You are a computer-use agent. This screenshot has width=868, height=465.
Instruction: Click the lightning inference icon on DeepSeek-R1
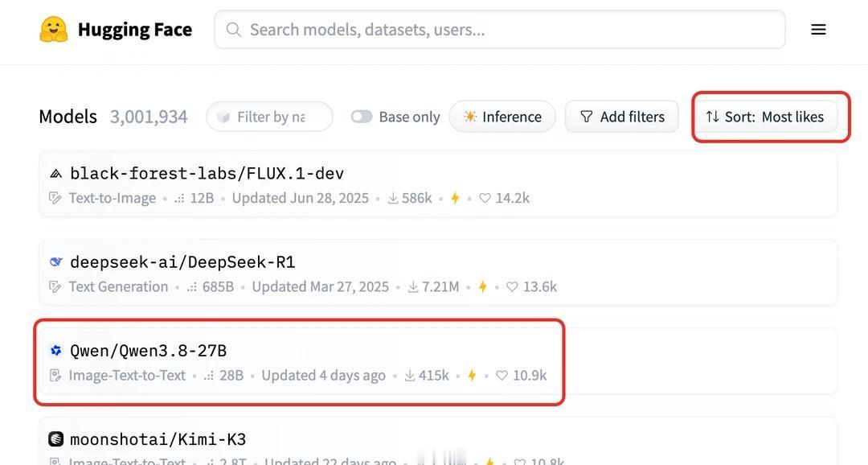click(483, 286)
